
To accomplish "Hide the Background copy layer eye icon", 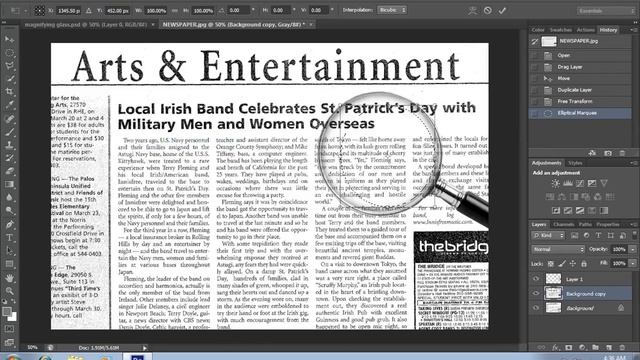I will pos(536,293).
